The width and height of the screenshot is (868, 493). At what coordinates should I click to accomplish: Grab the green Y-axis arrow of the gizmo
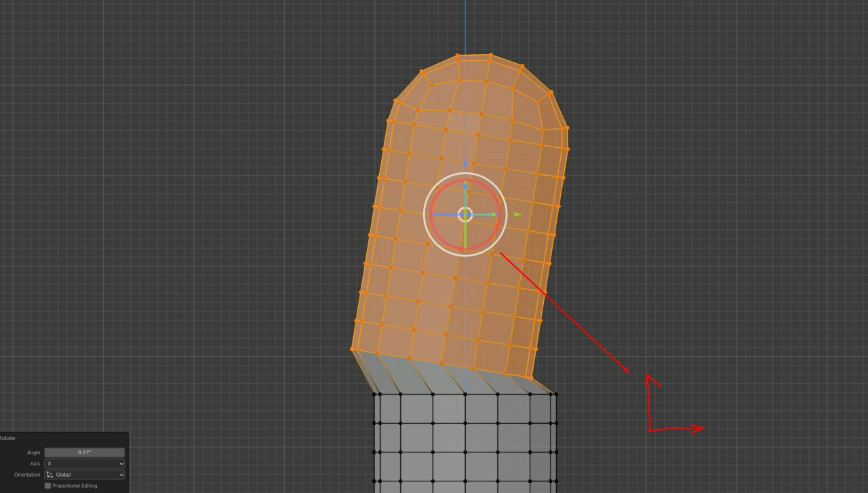click(x=517, y=214)
